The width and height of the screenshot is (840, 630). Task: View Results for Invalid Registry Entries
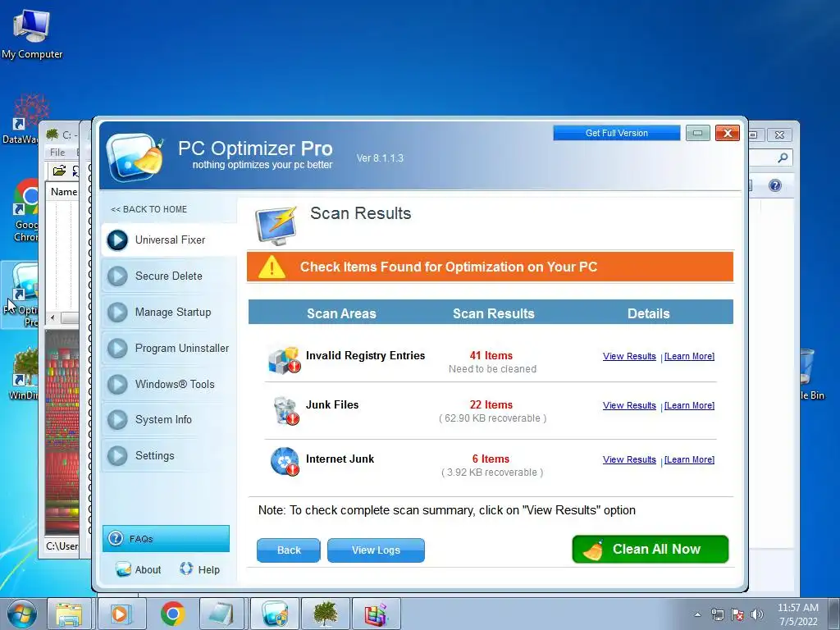point(629,356)
